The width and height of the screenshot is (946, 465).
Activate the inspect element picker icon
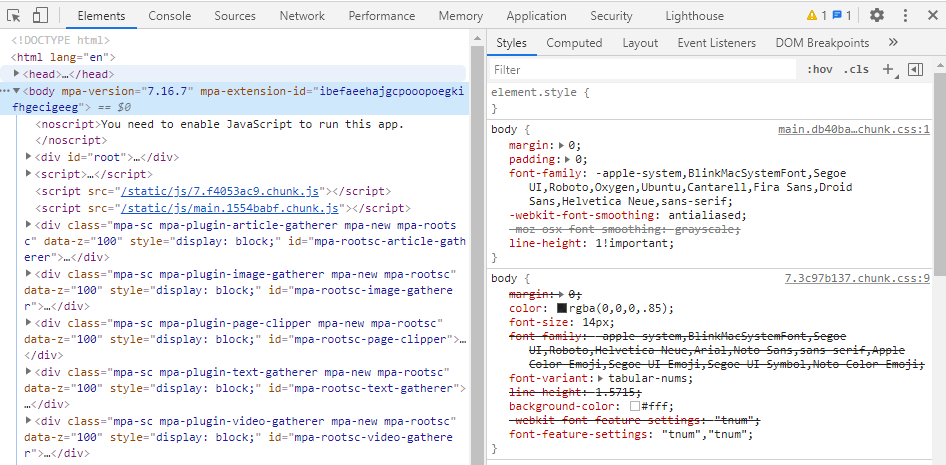pos(14,16)
